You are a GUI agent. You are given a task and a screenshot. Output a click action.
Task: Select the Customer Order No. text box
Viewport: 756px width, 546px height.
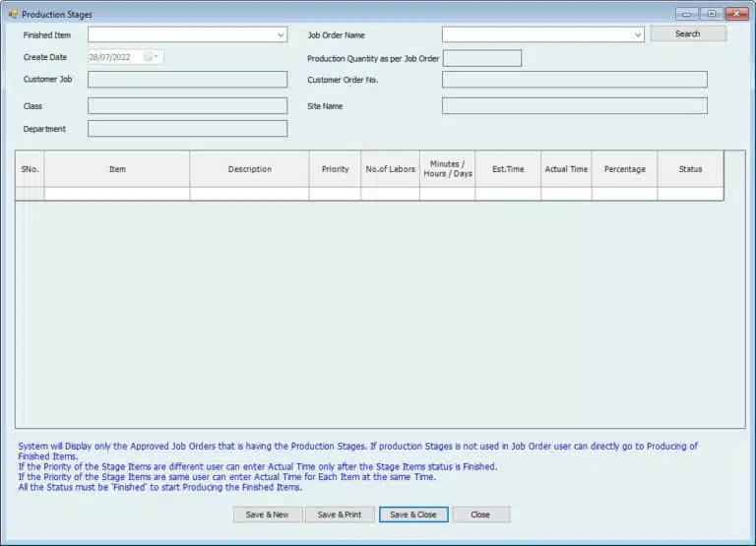(x=574, y=80)
